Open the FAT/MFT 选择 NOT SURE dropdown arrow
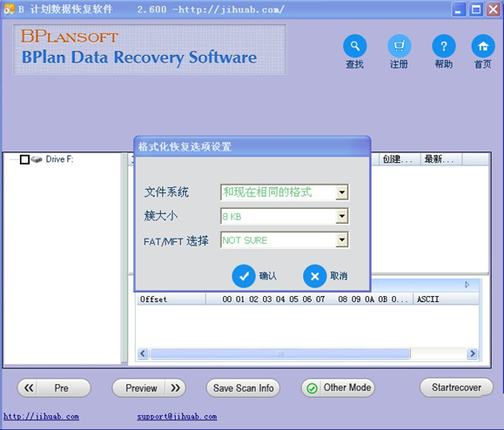This screenshot has width=504, height=430. point(342,239)
